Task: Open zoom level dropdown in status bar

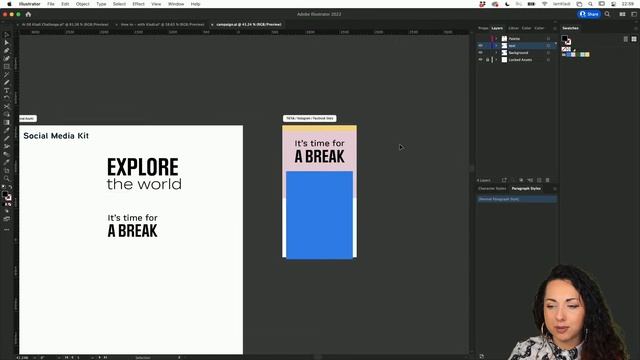Action: click(35, 358)
